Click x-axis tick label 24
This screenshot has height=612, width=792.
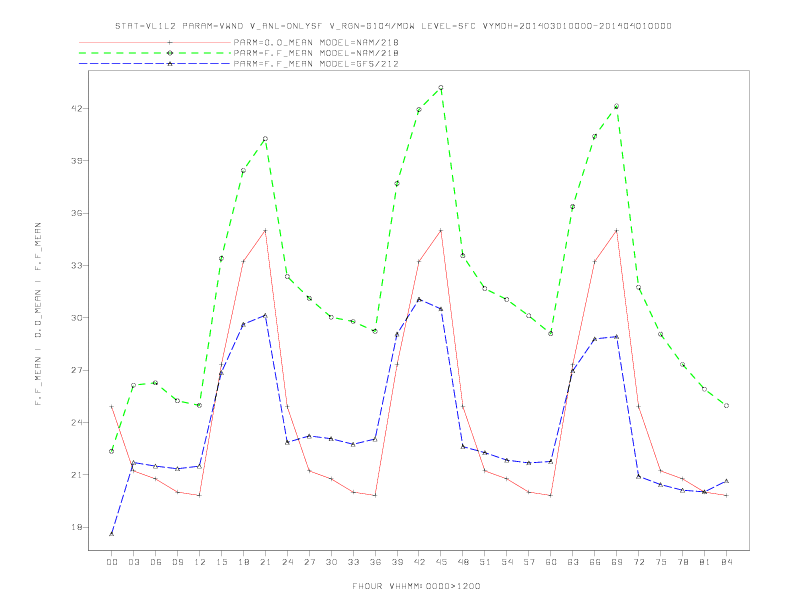coord(287,562)
